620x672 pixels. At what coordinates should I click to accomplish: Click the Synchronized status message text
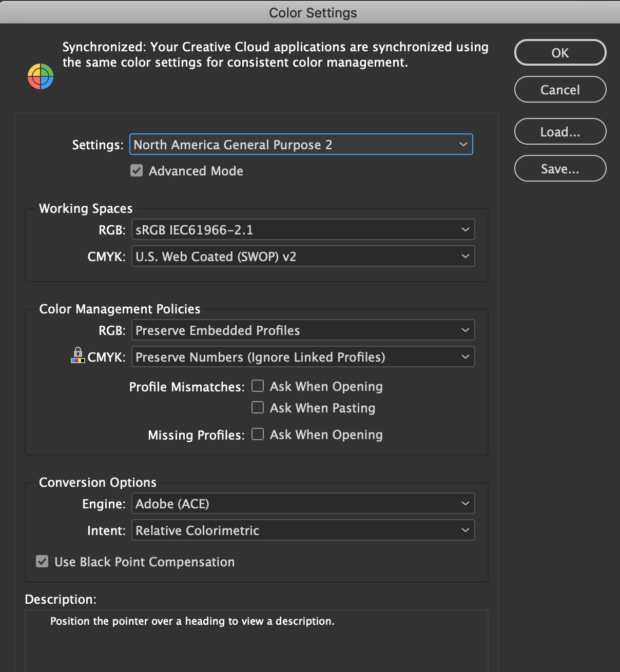tap(276, 54)
